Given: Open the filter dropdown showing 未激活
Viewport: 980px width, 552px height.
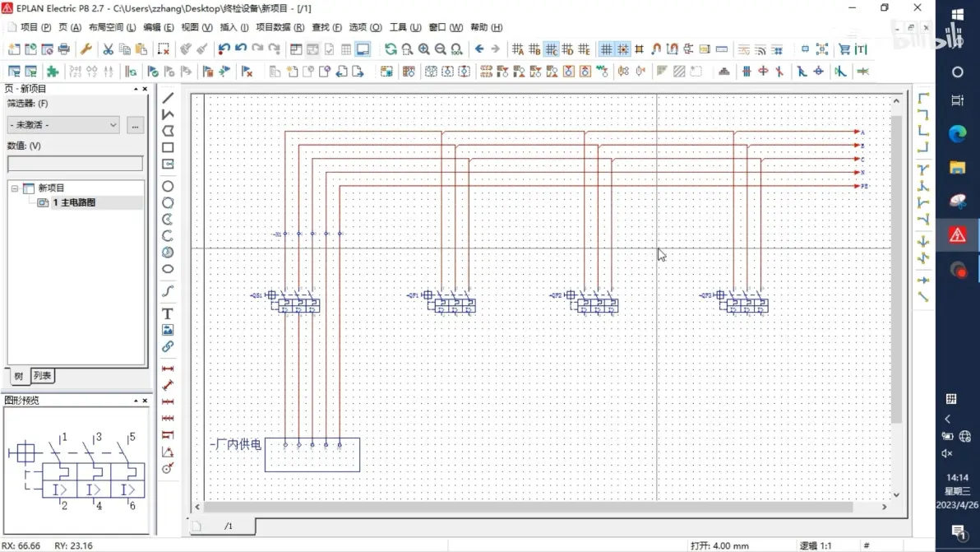Looking at the screenshot, I should 63,125.
